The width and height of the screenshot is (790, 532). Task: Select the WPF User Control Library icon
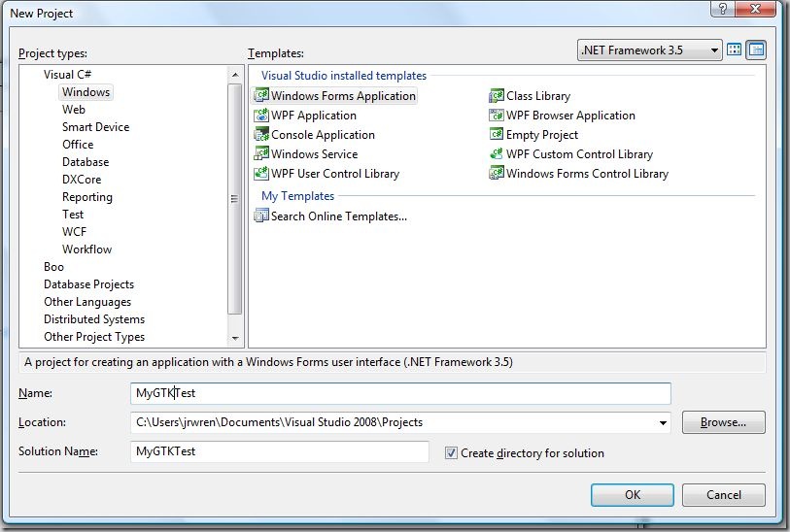coord(261,173)
